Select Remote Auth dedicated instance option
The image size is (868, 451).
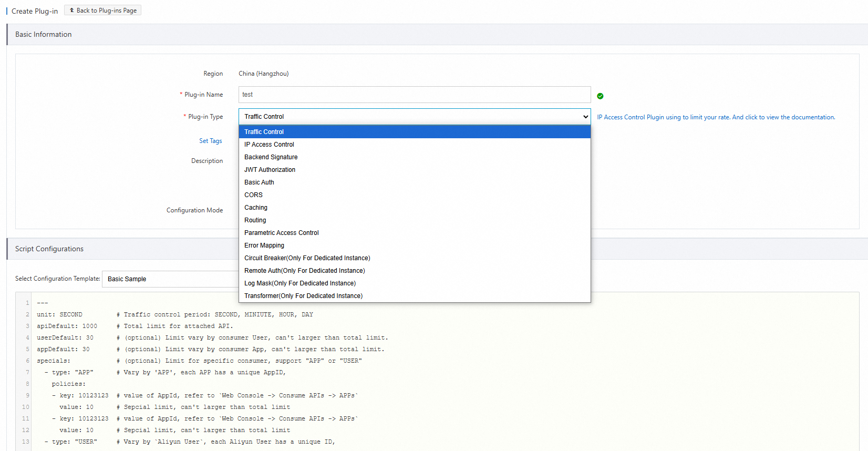point(304,271)
